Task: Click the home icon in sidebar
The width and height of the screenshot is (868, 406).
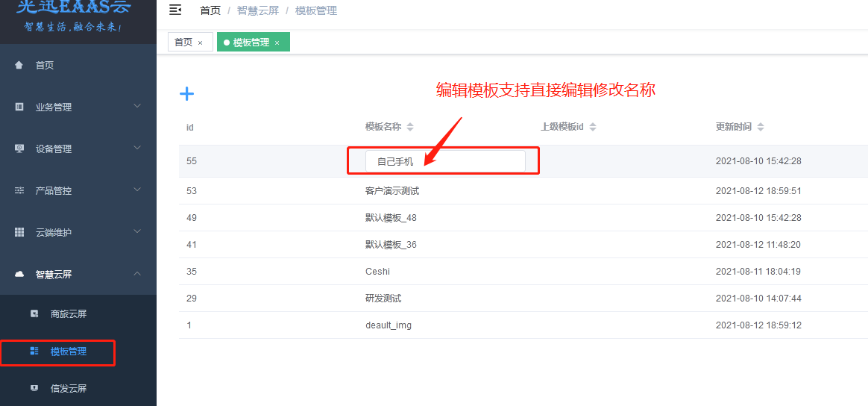Action: coord(19,65)
